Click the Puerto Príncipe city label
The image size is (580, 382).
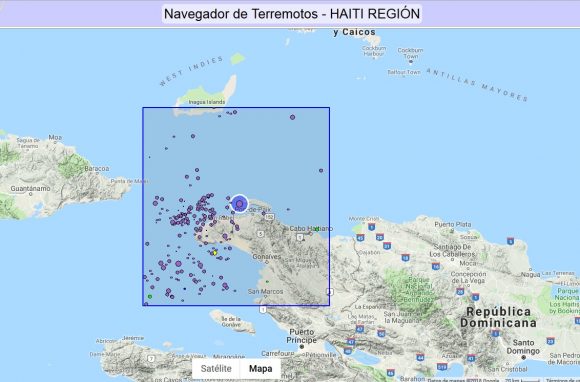(301, 336)
